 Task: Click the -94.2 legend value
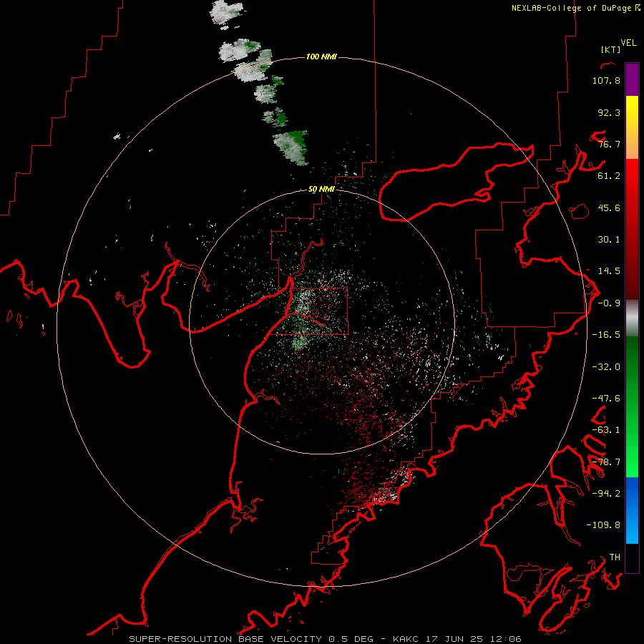606,494
